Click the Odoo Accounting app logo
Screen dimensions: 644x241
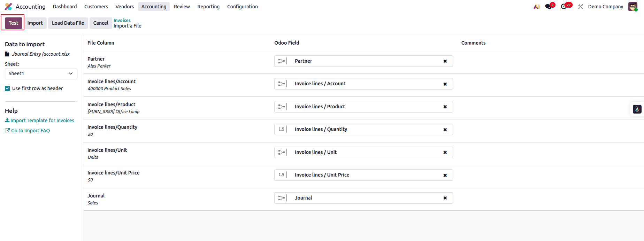8,7
